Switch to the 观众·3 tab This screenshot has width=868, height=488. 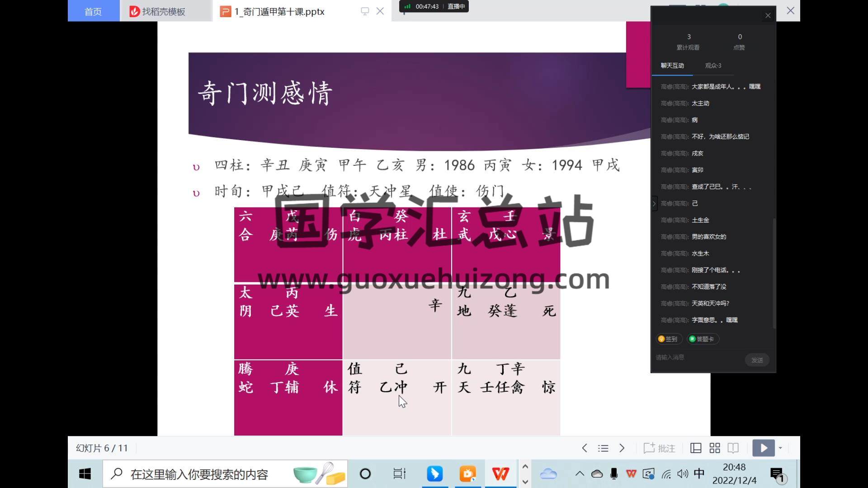tap(713, 66)
